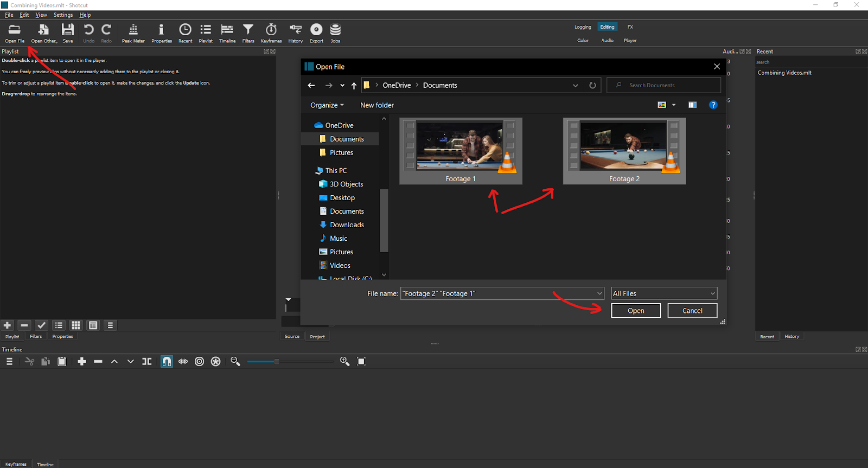Click the Open File toolbar icon

point(15,33)
